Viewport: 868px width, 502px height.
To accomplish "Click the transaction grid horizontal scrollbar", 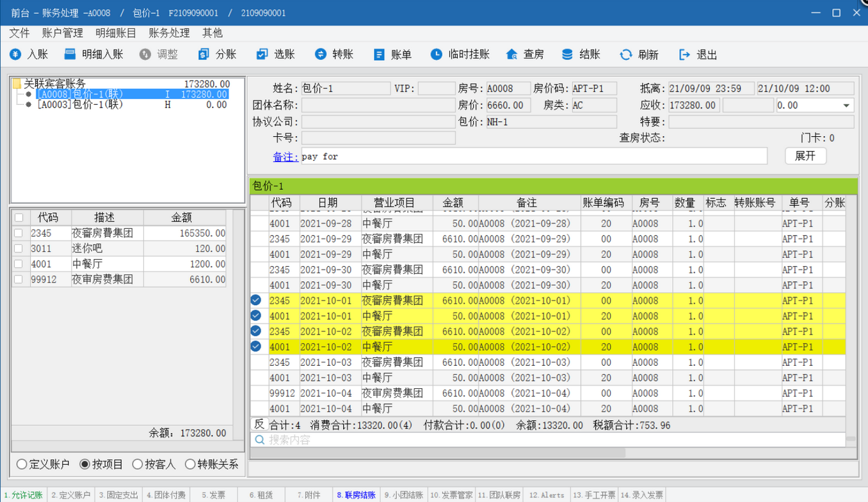I will point(438,453).
